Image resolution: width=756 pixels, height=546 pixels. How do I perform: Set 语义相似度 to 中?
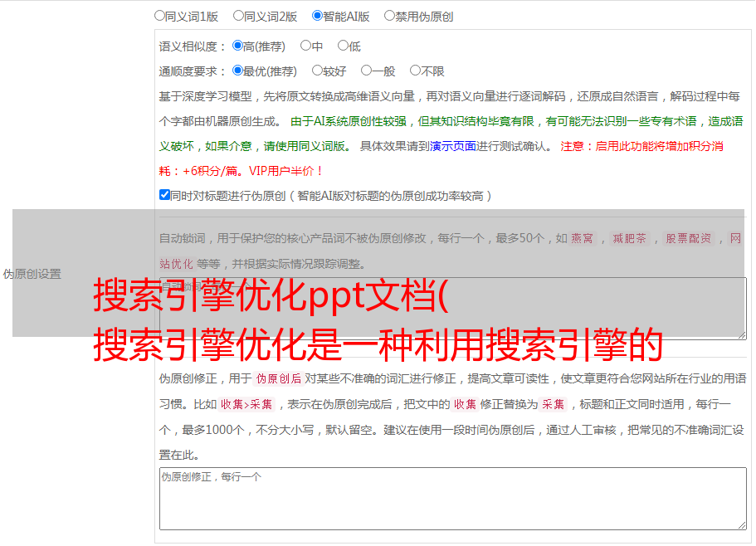coord(305,46)
